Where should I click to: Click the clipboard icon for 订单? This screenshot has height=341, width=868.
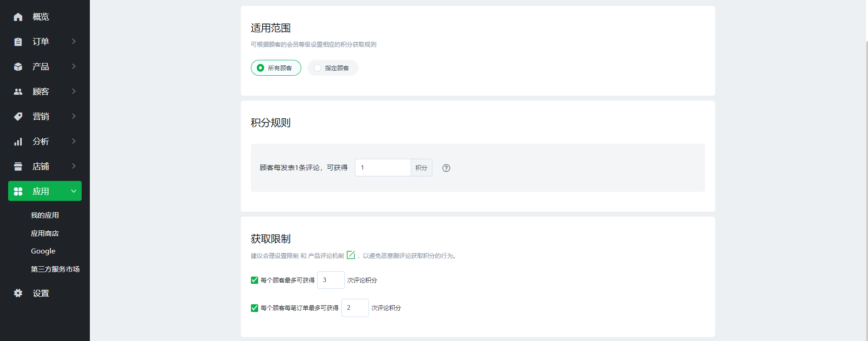(x=18, y=42)
